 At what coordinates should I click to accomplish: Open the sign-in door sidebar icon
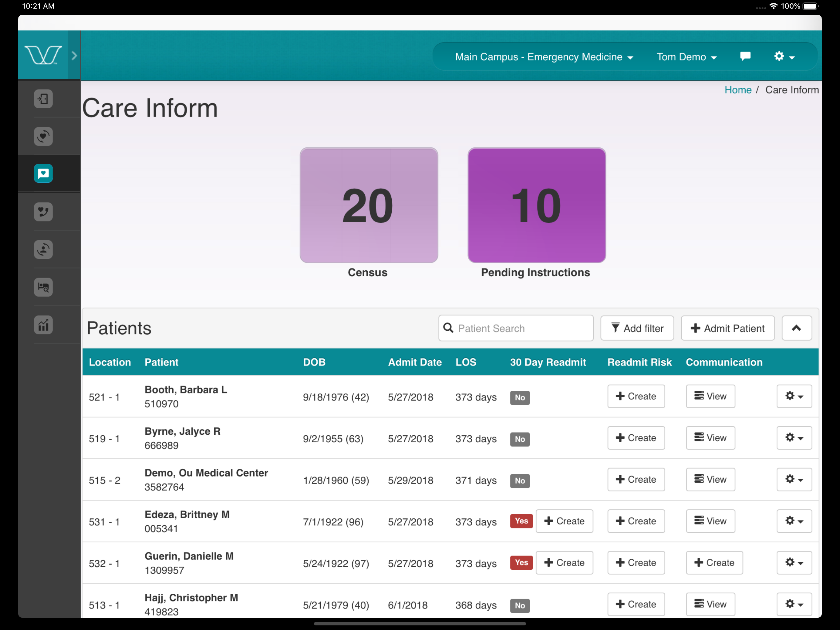[43, 99]
